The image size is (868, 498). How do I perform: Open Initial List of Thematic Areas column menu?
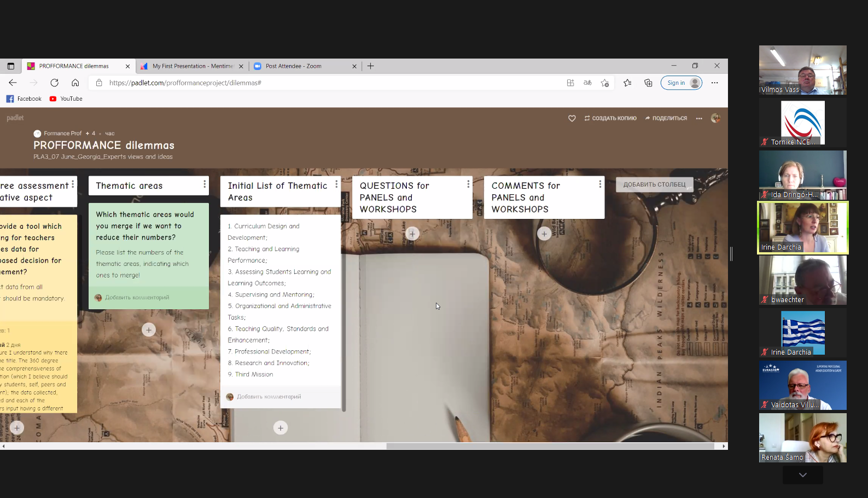[x=336, y=184]
